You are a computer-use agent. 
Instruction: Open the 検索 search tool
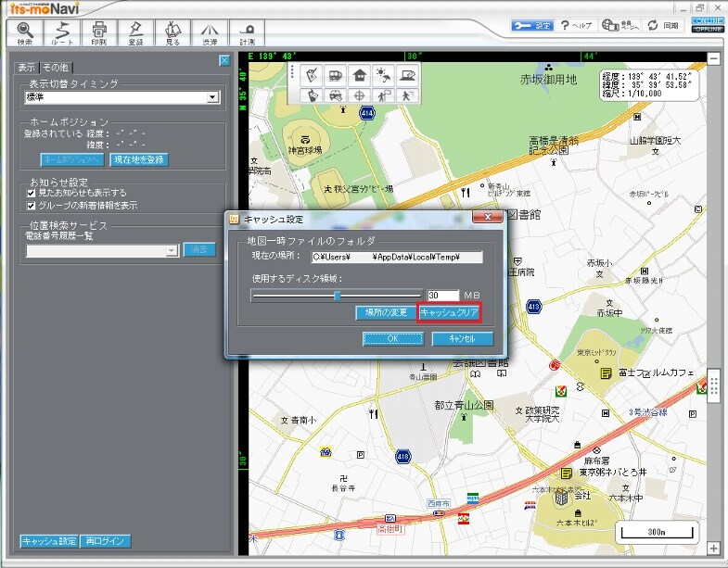pos(25,33)
